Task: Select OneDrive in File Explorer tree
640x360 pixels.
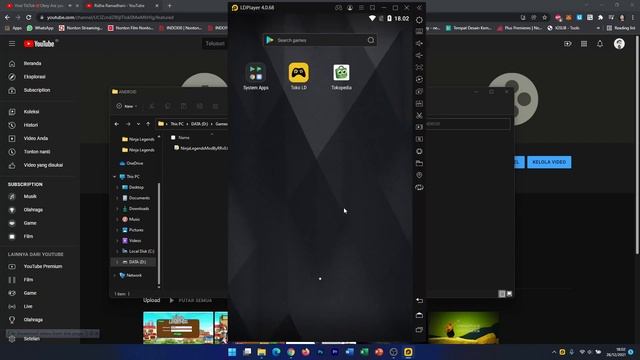Action: (131, 163)
